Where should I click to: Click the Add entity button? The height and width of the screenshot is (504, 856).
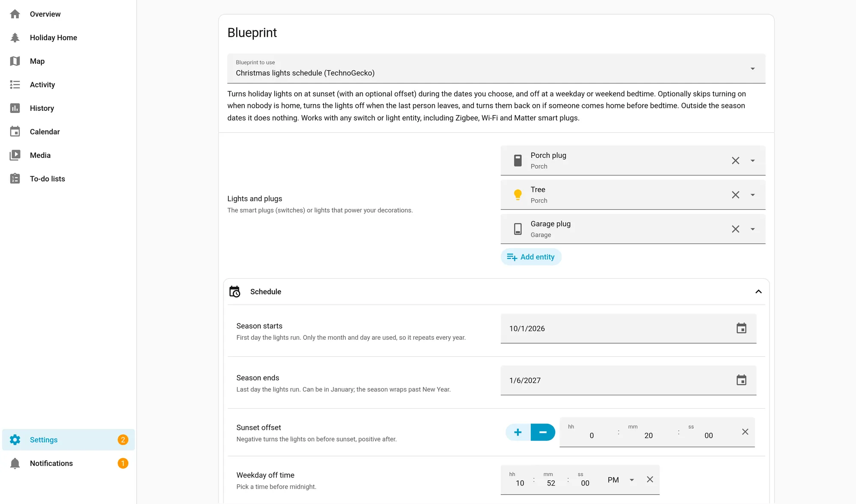tap(531, 257)
